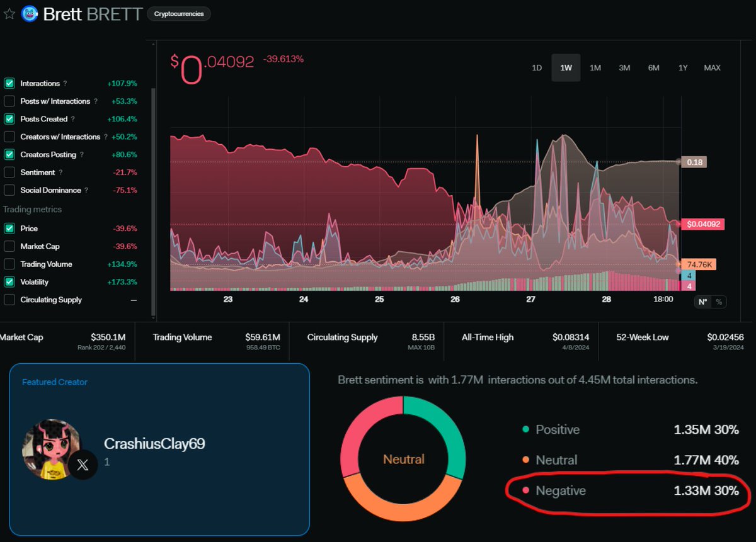The width and height of the screenshot is (756, 542).
Task: Click the blue 4 chart value label
Action: pos(689,276)
